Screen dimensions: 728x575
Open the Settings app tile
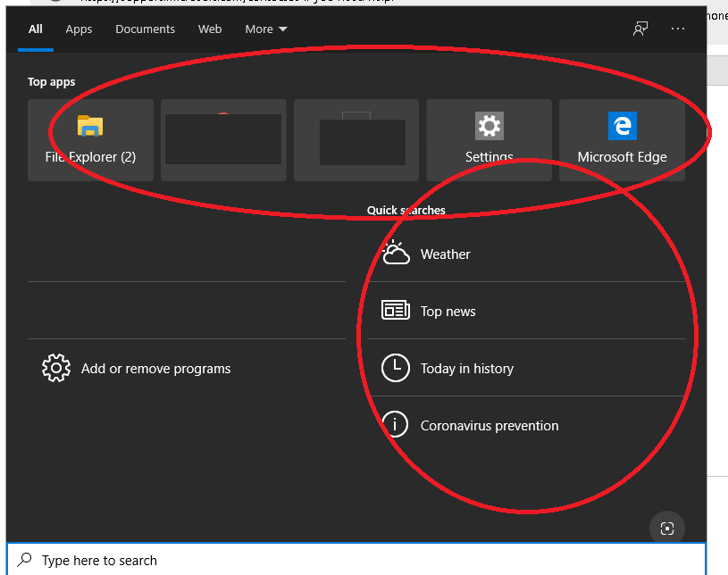tap(489, 140)
